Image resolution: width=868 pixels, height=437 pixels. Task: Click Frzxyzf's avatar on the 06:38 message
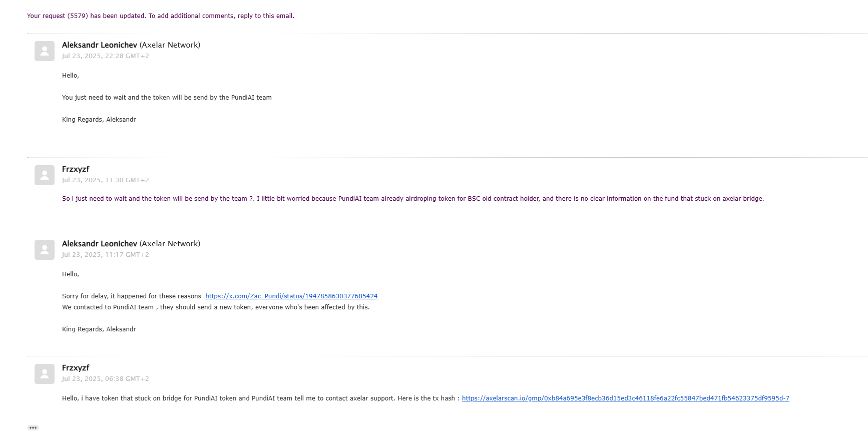[44, 374]
